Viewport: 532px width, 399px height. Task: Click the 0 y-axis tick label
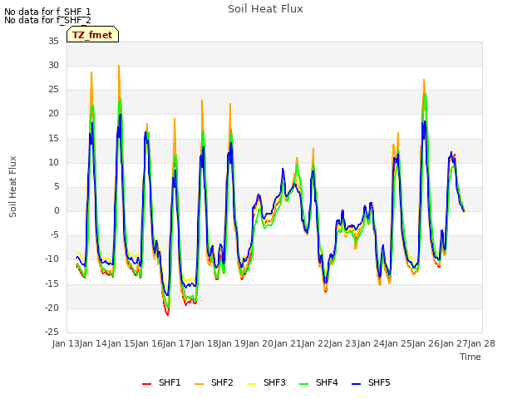(57, 210)
